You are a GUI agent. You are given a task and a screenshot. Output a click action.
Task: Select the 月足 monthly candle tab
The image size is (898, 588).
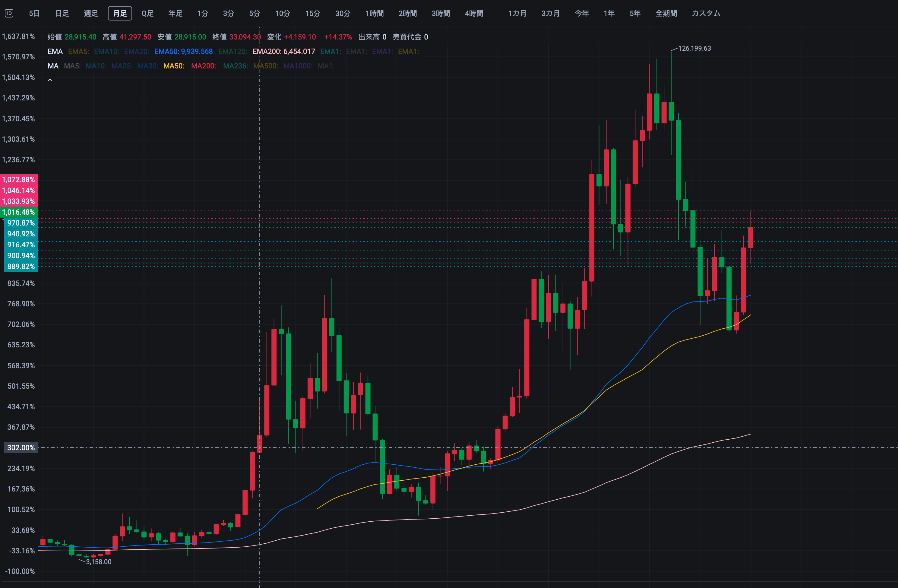[x=120, y=13]
